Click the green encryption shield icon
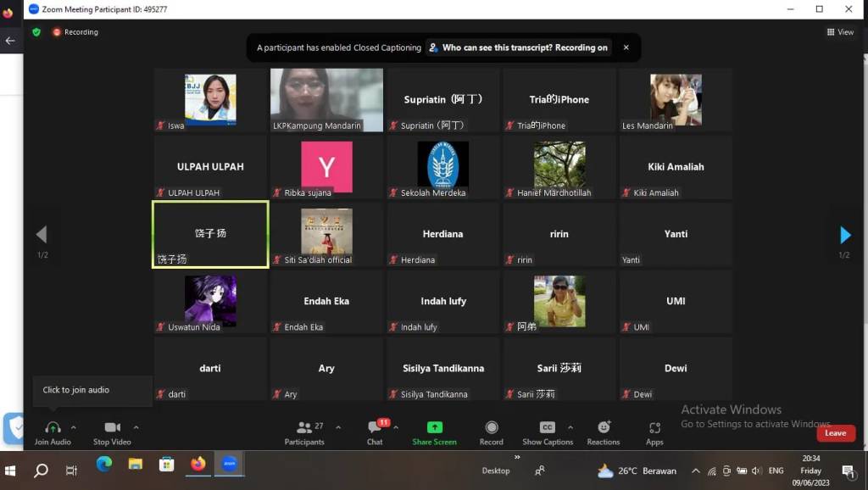The width and height of the screenshot is (868, 490). point(36,32)
